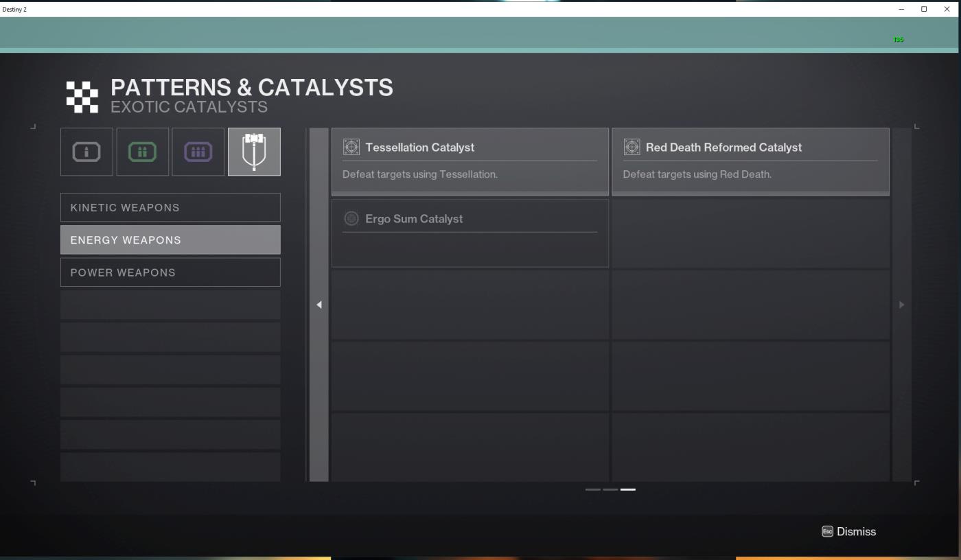
Task: Click 'Defeat targets using Red Death.' text
Action: coord(697,174)
